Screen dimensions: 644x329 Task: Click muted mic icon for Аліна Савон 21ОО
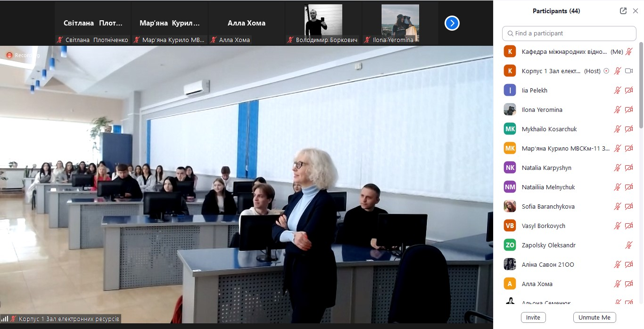coord(618,264)
